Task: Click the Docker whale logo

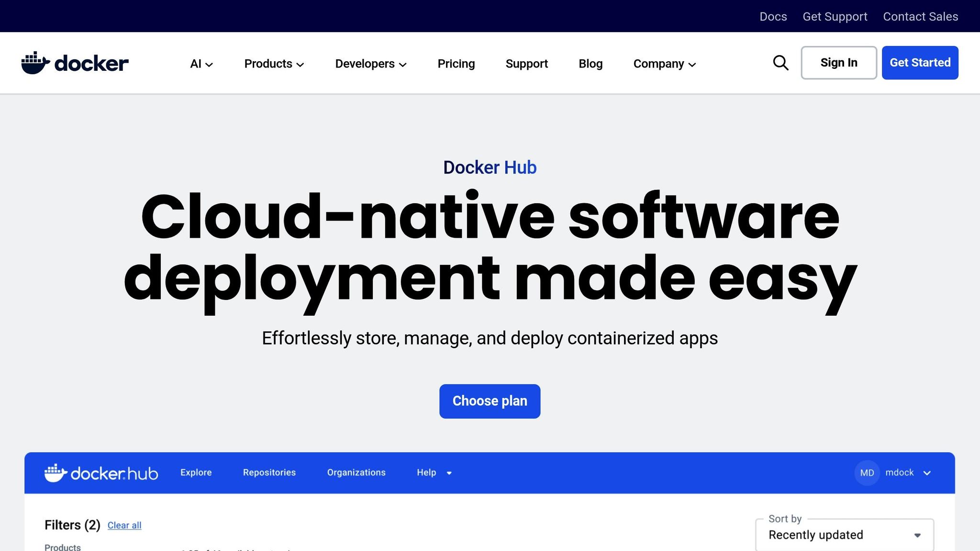Action: (75, 63)
